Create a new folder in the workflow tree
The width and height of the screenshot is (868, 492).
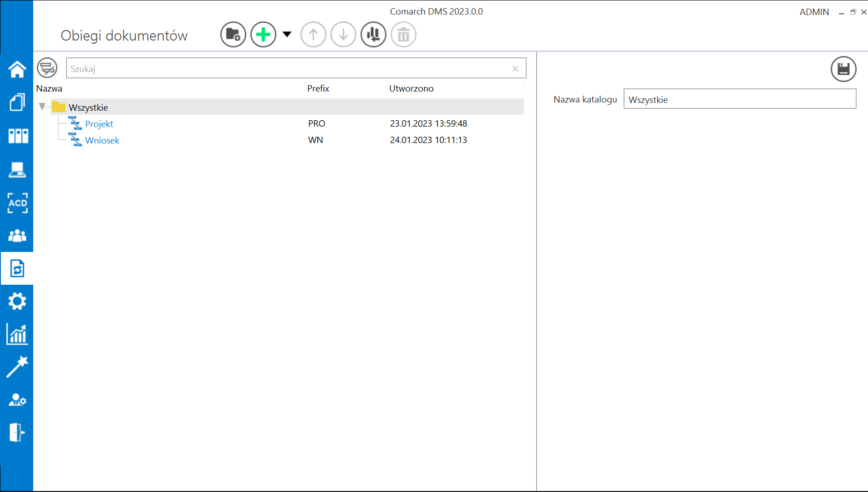pyautogui.click(x=233, y=34)
